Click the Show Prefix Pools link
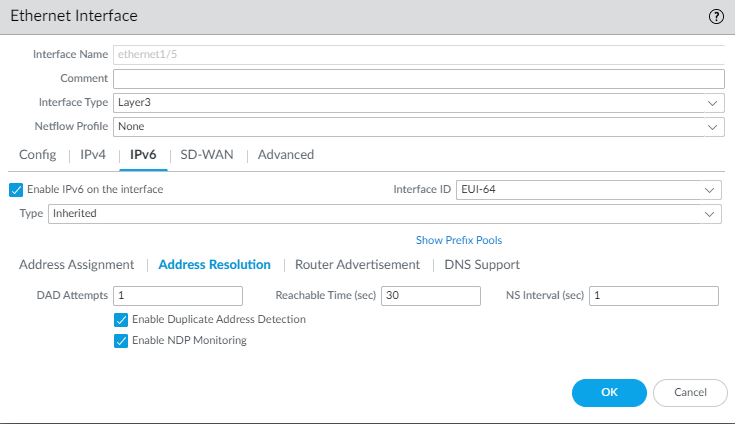The width and height of the screenshot is (735, 424). pyautogui.click(x=459, y=241)
